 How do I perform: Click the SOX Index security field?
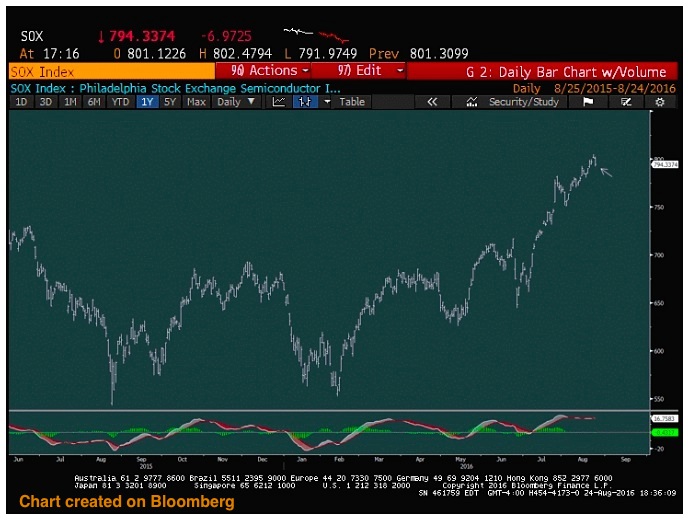[x=112, y=71]
